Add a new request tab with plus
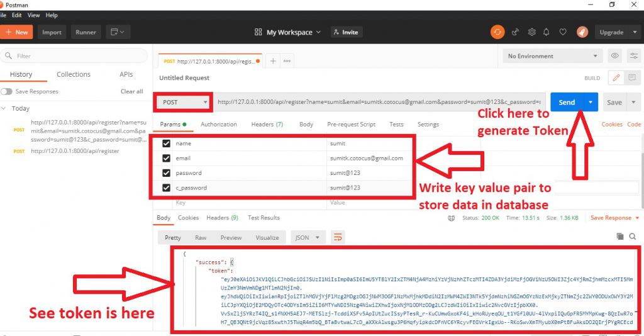644x336 pixels. 273,61
